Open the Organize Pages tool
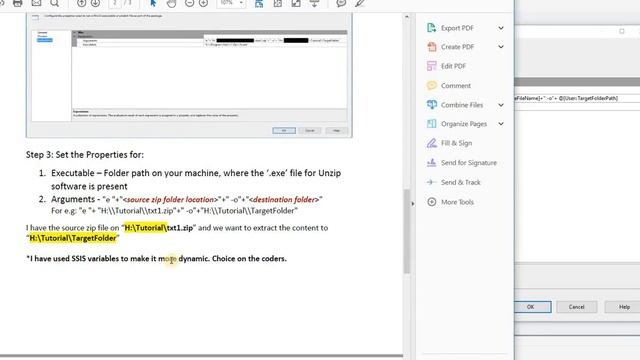640x360 pixels. [464, 124]
